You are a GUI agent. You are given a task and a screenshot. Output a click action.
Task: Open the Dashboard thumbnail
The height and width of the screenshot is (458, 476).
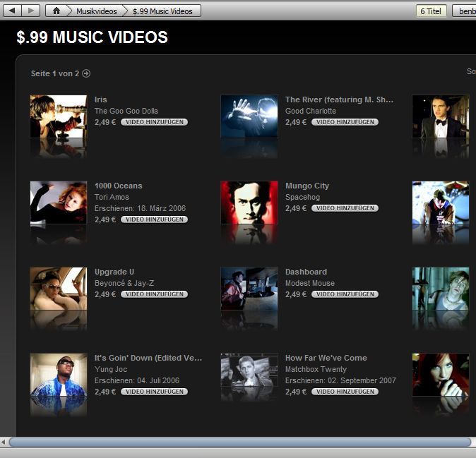(x=249, y=289)
